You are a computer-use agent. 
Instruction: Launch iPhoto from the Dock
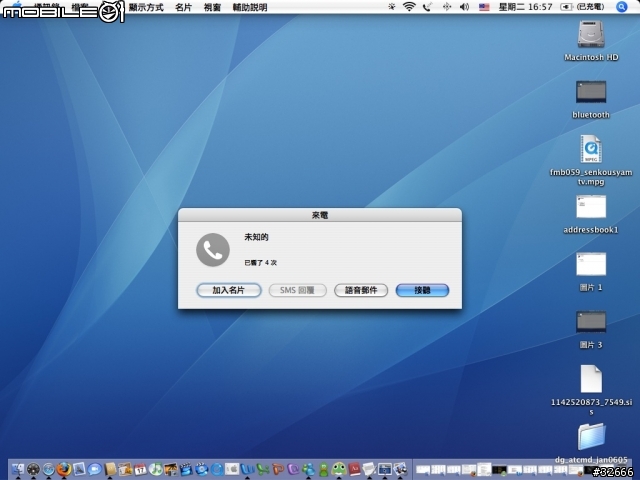(171, 469)
